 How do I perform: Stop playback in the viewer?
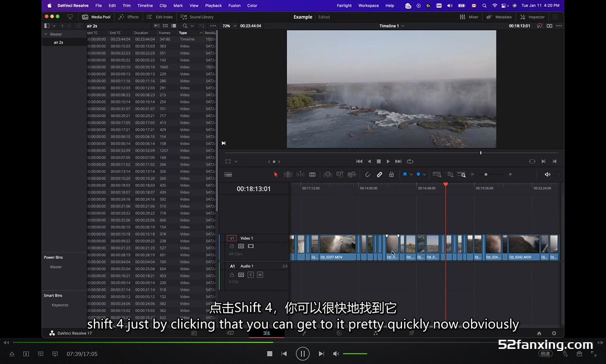379,162
